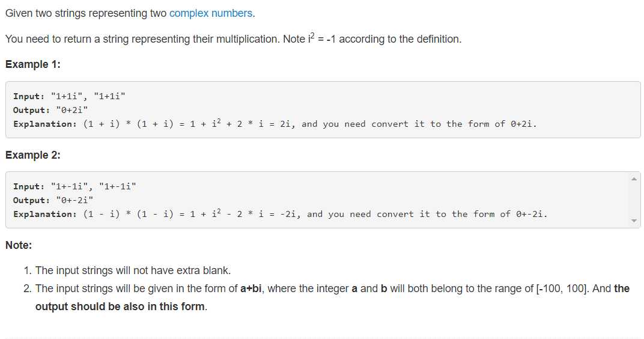Click the Example 2 scrollbar track
644x339 pixels.
(x=634, y=200)
